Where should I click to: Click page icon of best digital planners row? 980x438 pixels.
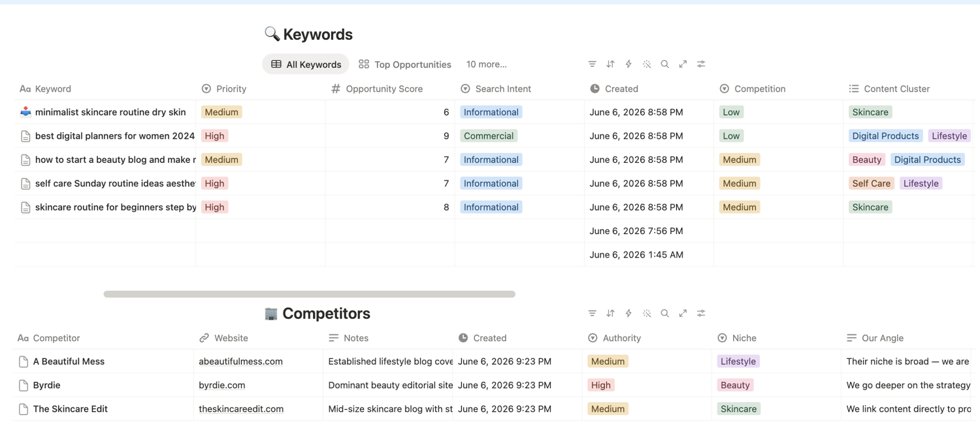coord(25,136)
